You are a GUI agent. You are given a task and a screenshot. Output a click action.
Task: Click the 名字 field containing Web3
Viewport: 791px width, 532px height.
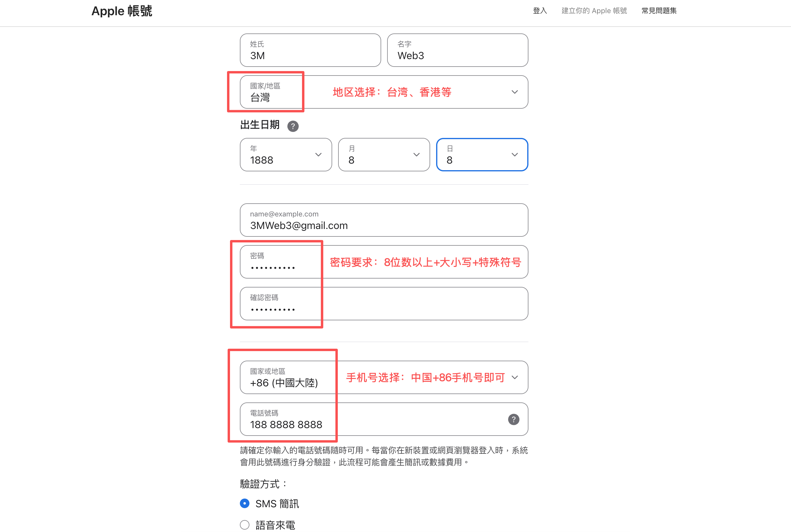457,50
